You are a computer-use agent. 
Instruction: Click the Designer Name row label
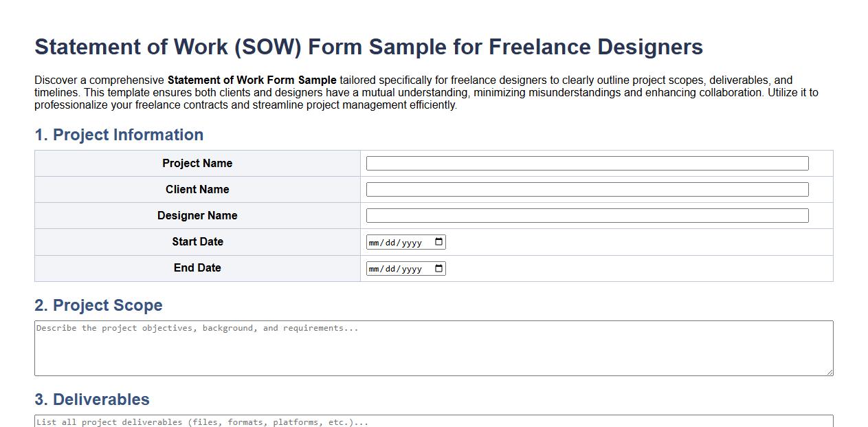pyautogui.click(x=197, y=215)
